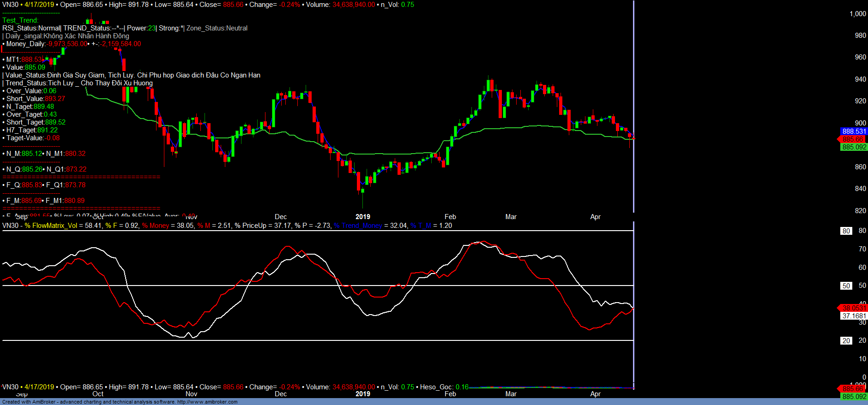Select the boxed 50 level marker

[846, 286]
